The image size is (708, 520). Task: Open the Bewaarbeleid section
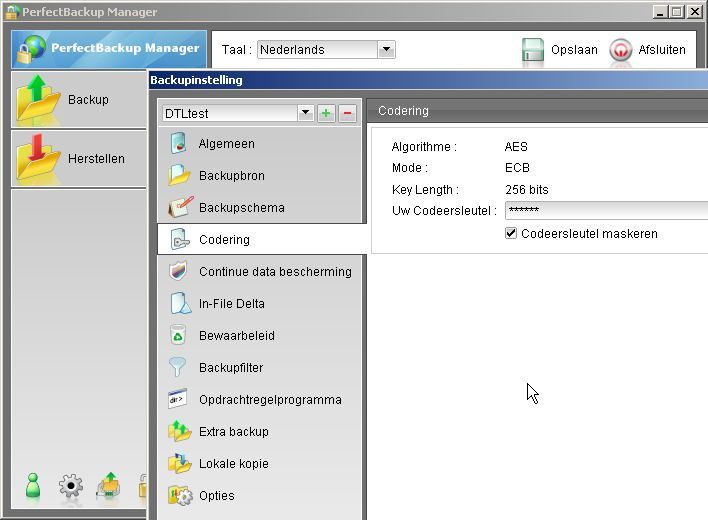[x=260, y=335]
